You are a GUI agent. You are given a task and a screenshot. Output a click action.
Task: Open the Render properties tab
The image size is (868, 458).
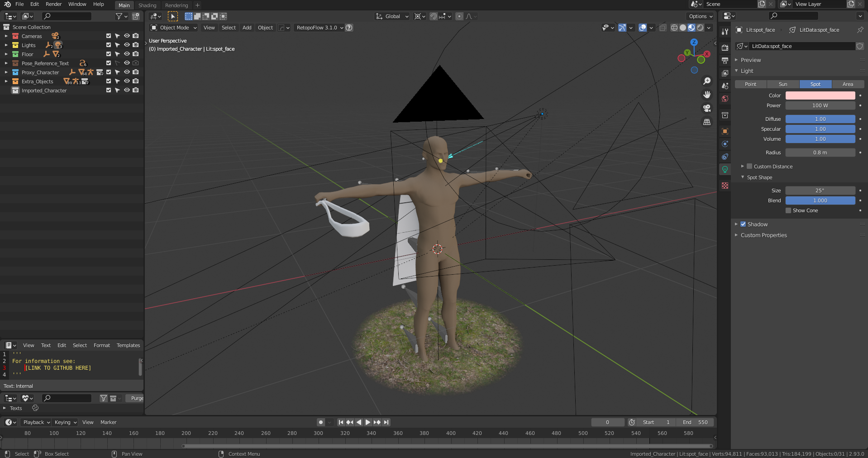tap(725, 48)
